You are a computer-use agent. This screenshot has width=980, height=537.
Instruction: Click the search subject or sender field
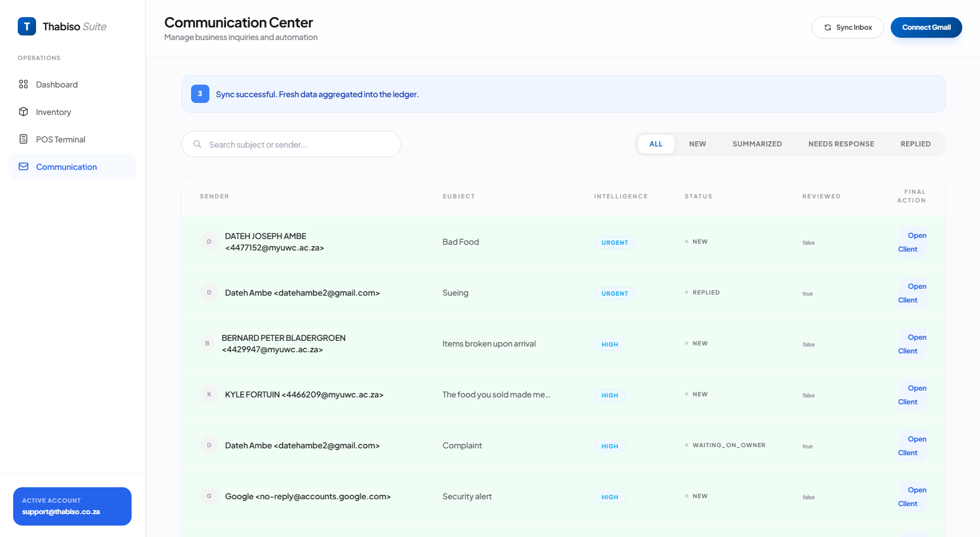tap(291, 144)
